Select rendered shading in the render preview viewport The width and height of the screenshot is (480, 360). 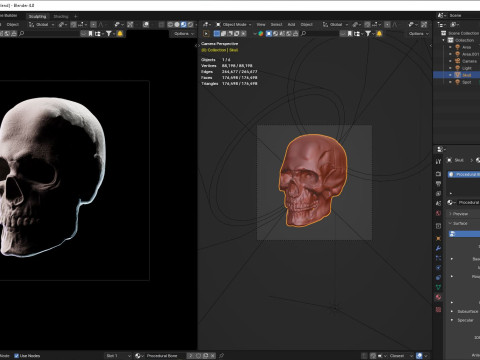point(190,25)
